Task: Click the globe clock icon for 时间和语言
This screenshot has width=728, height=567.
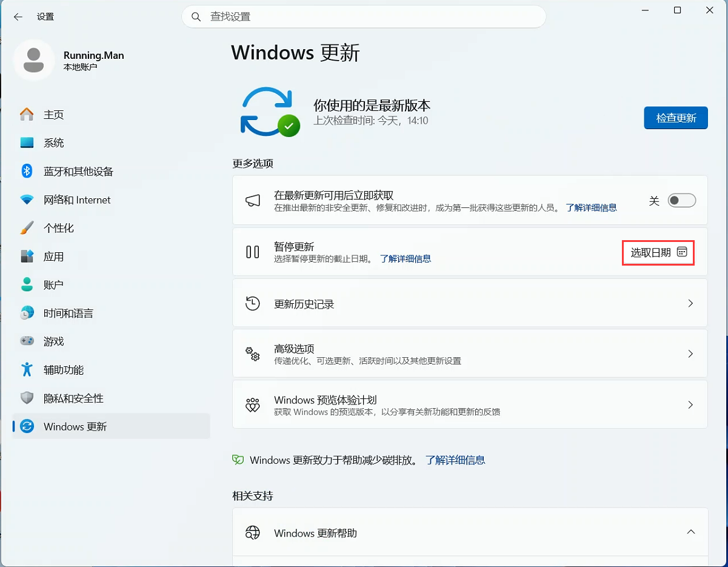Action: [x=27, y=313]
